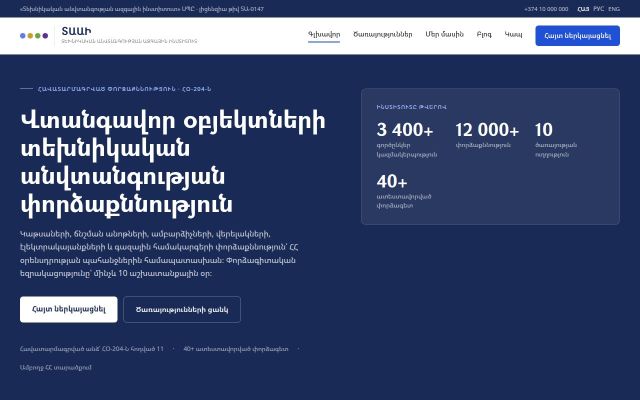Click the ՀԱՎԱՏԱՐՄԱԳՐՎԱԾ ՓՈՐՁԱՔՆՆՈՒԹՅՈՒՆ eyebrow label
The height and width of the screenshot is (400, 640).
click(124, 89)
